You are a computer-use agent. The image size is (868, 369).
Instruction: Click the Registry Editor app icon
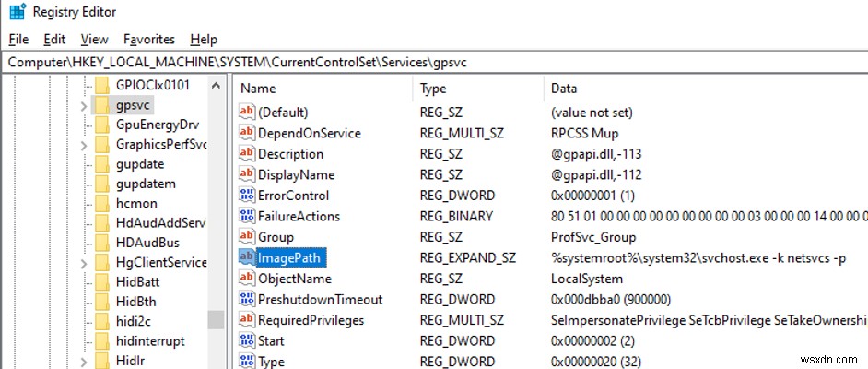(18, 12)
